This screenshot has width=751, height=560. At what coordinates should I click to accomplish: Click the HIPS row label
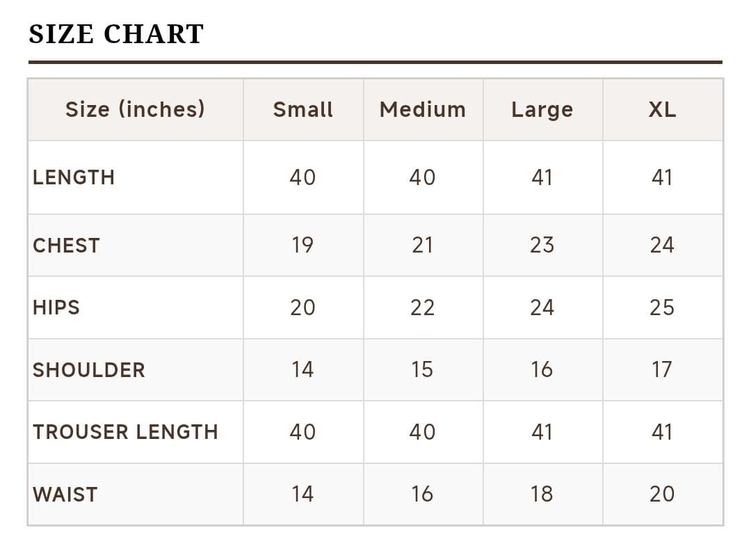pyautogui.click(x=56, y=307)
